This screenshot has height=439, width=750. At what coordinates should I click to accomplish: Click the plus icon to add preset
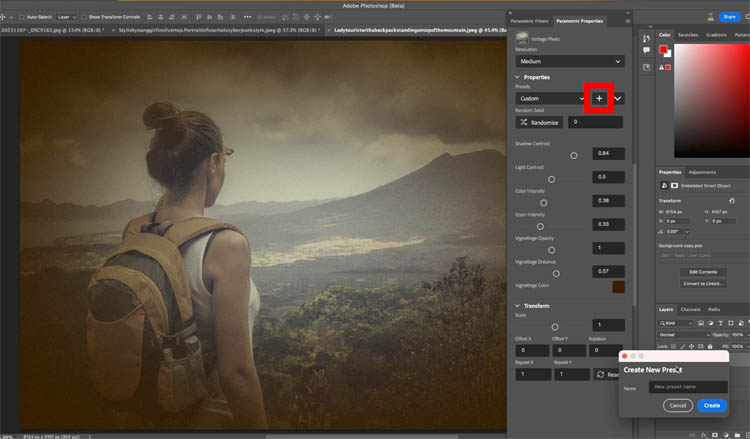(x=599, y=99)
